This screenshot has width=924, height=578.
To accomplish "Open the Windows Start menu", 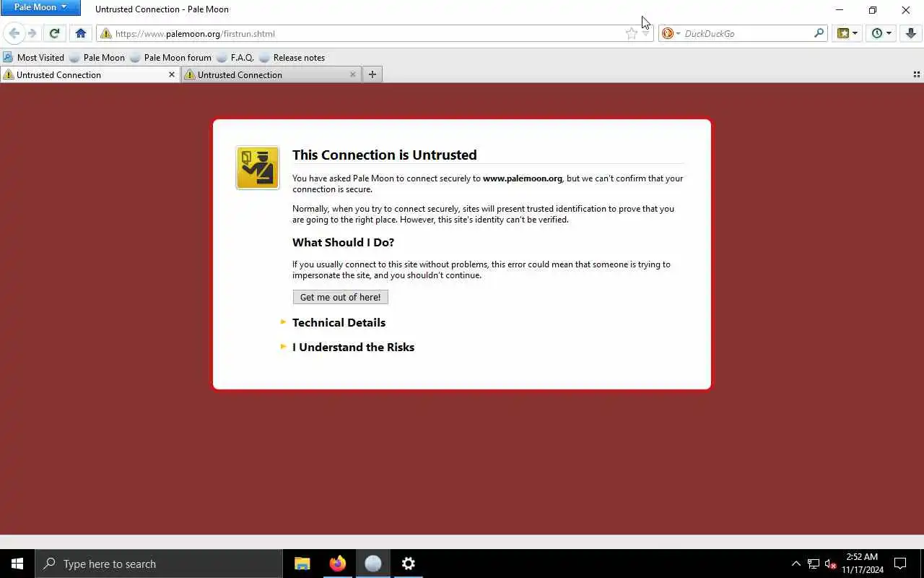I will (x=17, y=564).
